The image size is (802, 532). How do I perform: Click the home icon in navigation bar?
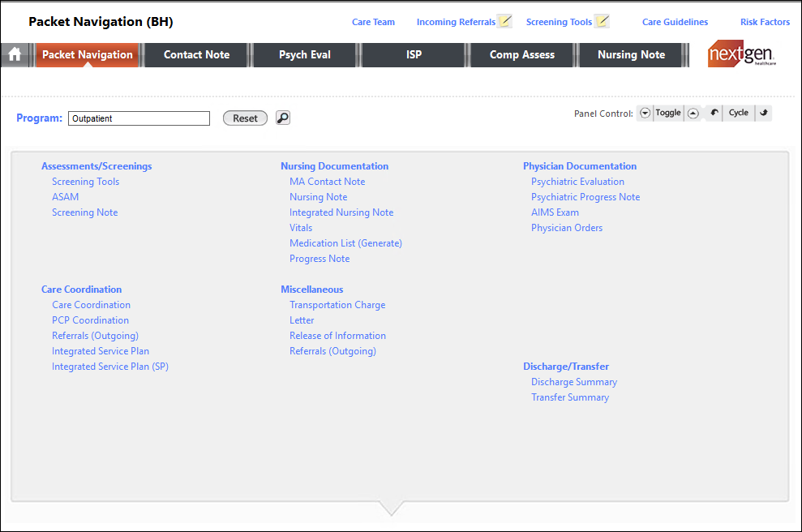click(x=14, y=55)
